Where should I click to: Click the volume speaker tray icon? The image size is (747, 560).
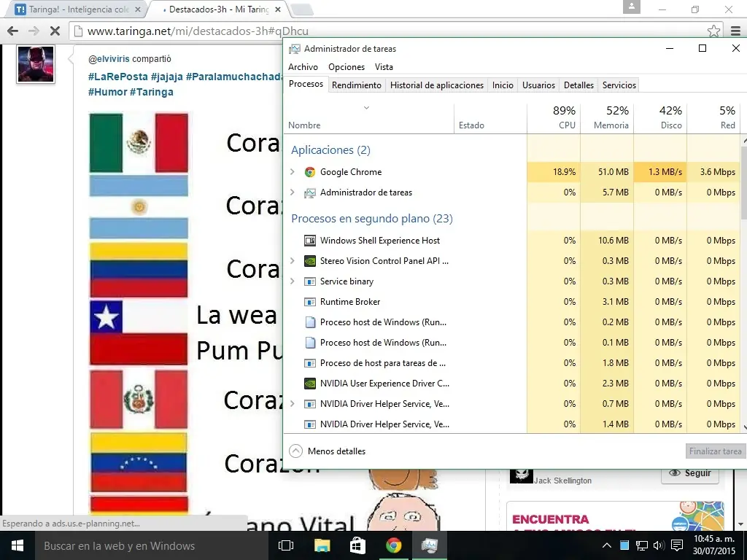[659, 545]
